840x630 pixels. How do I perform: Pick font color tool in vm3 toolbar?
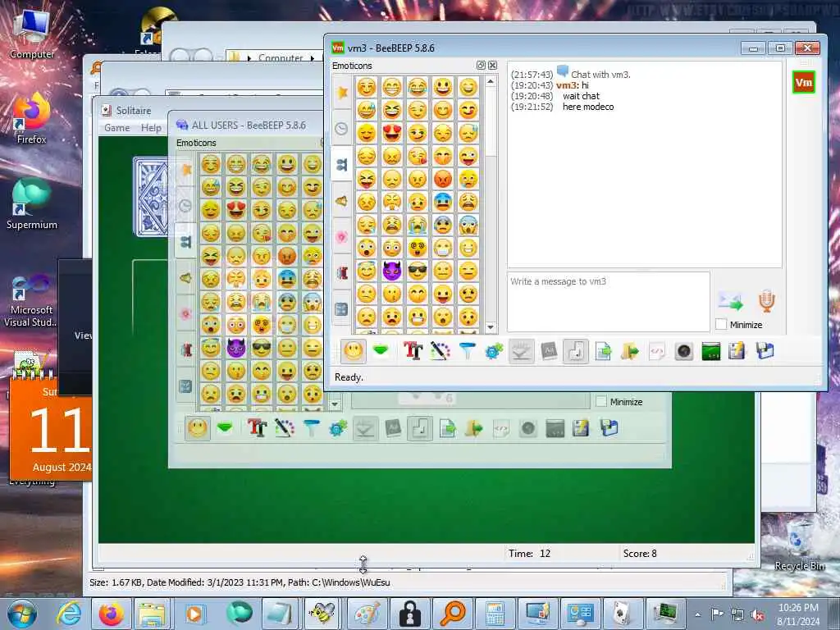pyautogui.click(x=440, y=351)
